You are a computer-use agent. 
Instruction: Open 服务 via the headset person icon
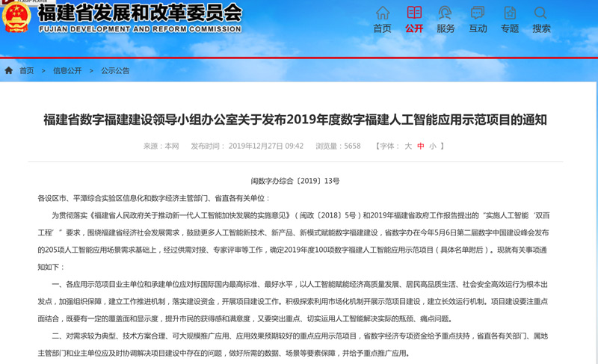pyautogui.click(x=446, y=13)
